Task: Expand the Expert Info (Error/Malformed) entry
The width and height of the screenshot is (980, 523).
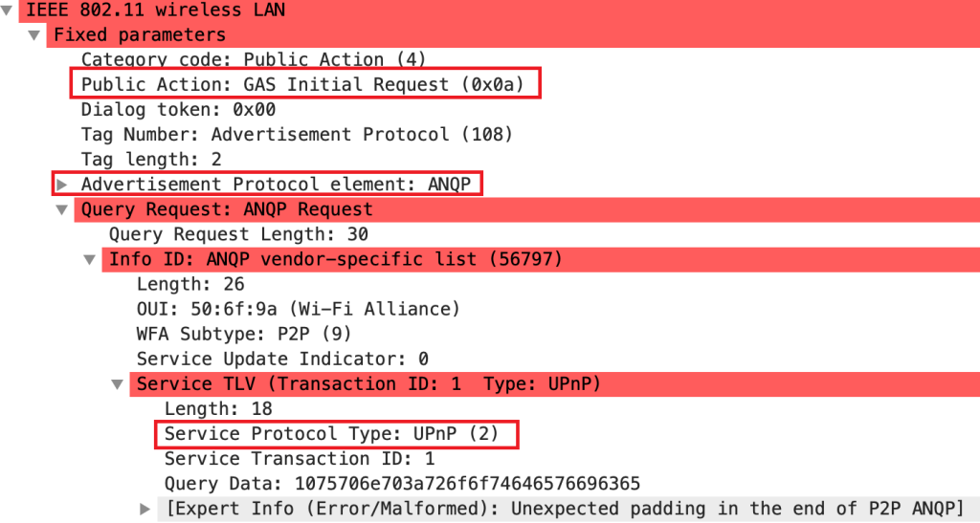Action: (x=145, y=508)
